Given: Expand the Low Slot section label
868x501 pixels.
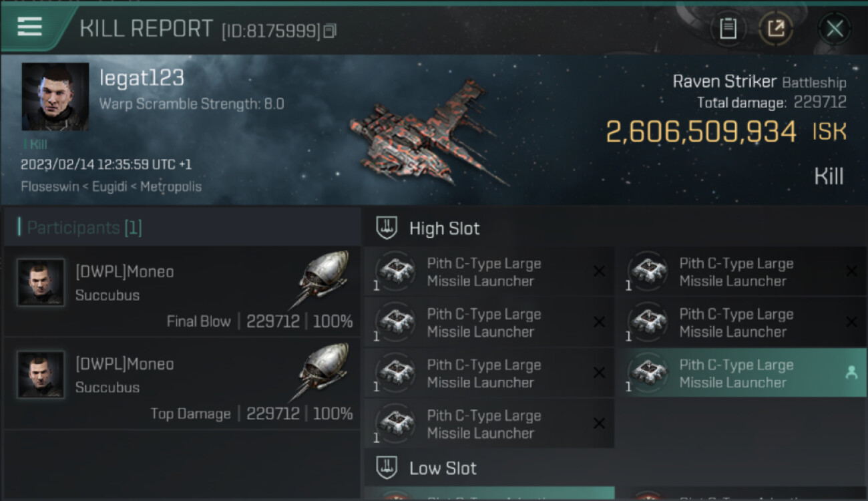Looking at the screenshot, I should click(443, 468).
